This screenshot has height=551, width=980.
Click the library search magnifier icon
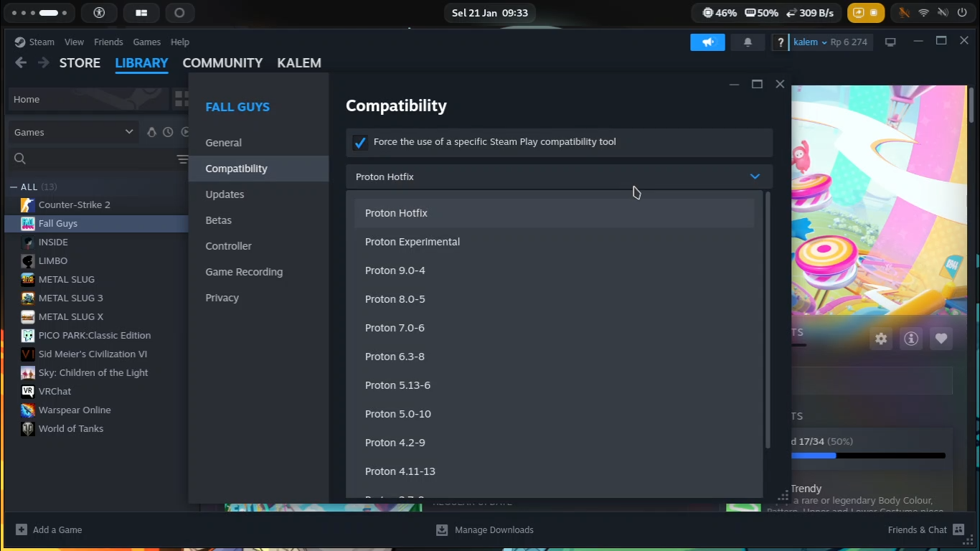point(20,159)
